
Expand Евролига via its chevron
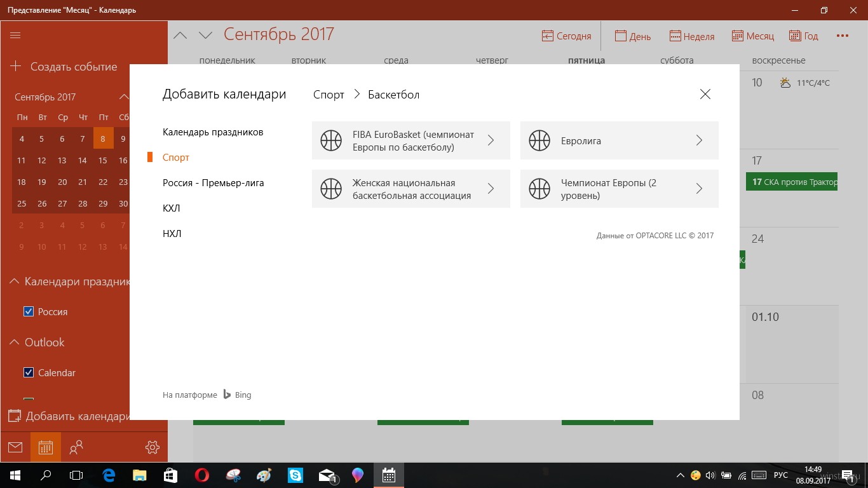pos(699,140)
